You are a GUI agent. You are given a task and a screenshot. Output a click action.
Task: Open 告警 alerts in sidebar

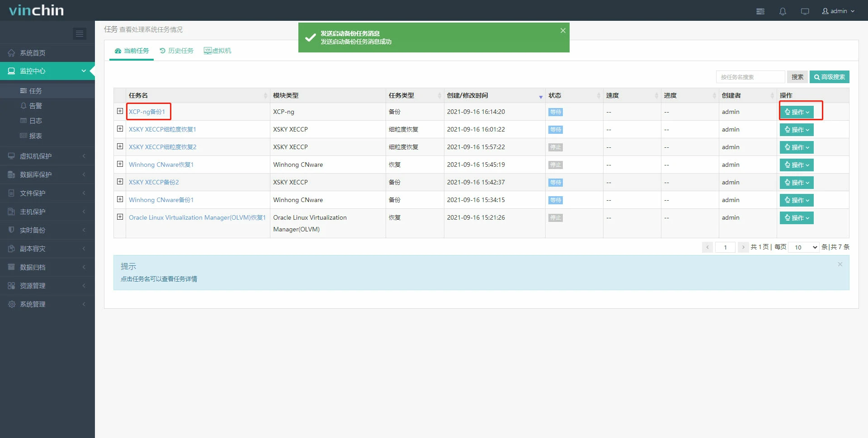35,106
